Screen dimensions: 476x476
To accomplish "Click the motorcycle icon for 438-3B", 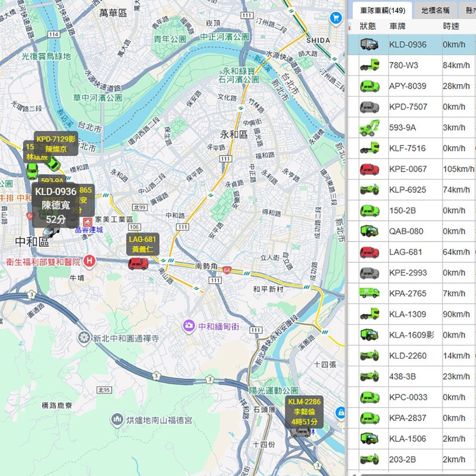I will [369, 377].
